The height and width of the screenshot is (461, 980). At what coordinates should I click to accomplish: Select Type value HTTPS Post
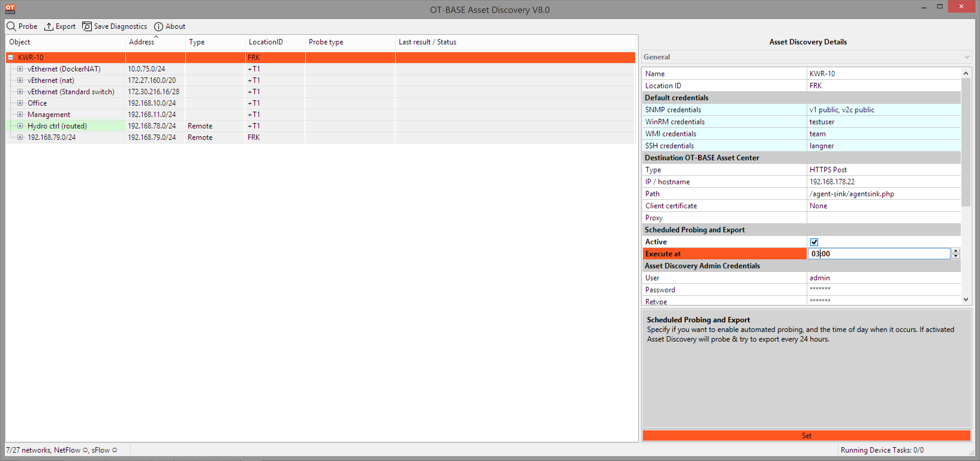pyautogui.click(x=828, y=170)
